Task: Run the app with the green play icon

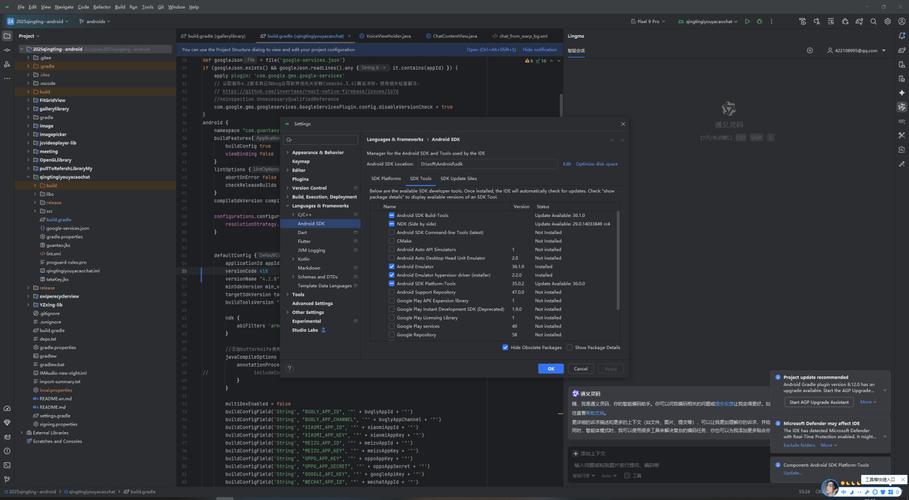Action: (x=747, y=21)
